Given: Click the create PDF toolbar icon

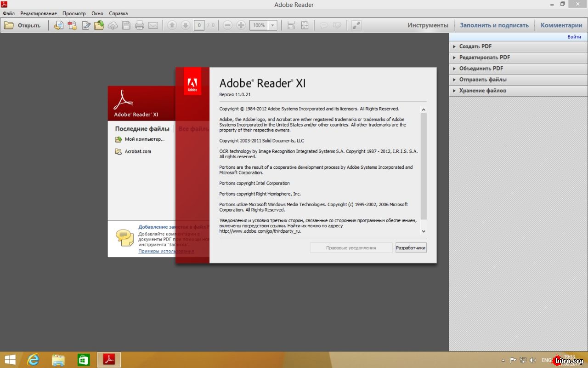Looking at the screenshot, I should (x=72, y=25).
